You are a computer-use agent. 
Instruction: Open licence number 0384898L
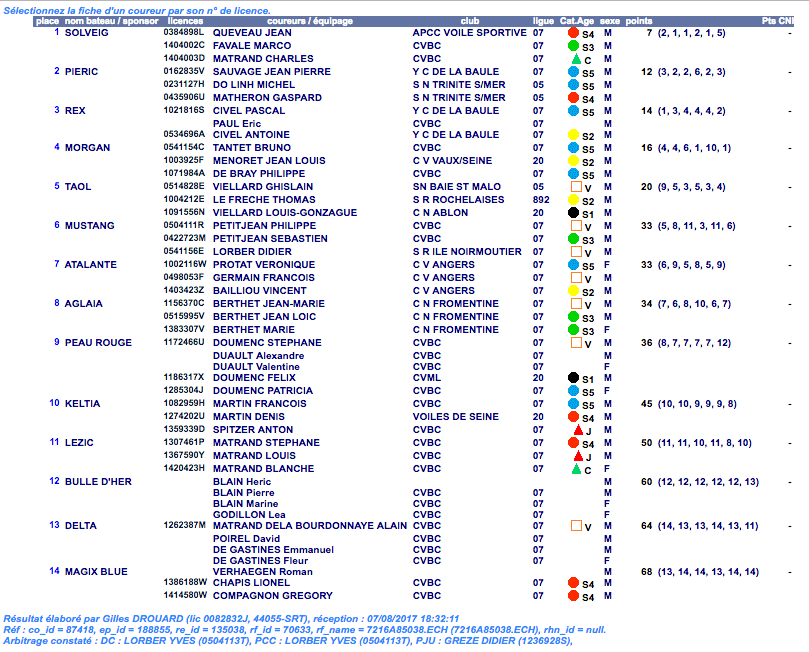click(184, 33)
